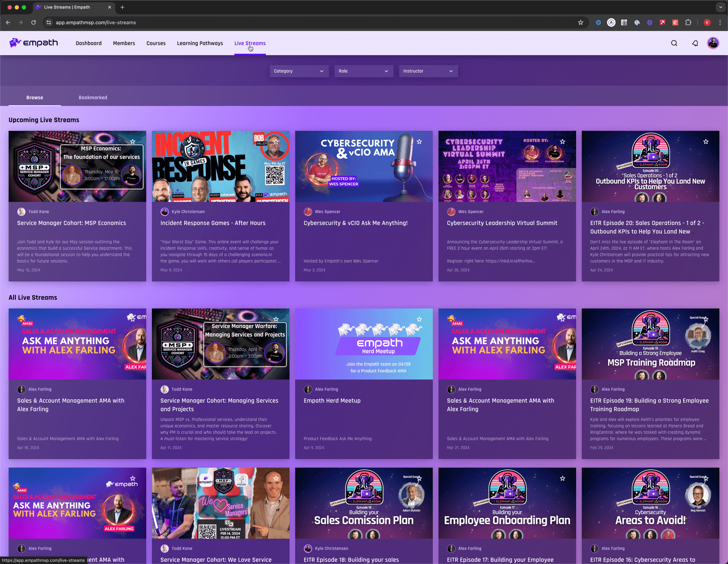Screen dimensions: 728x564
Task: Open Service Manager Warfare thumbnail image
Action: pos(221,344)
